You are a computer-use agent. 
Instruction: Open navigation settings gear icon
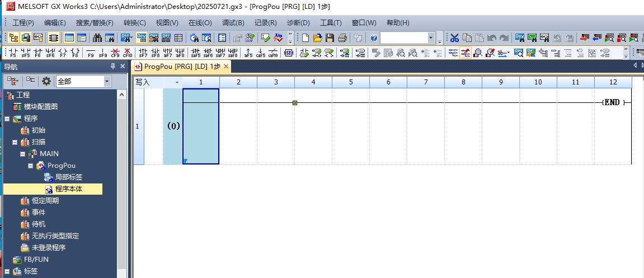pyautogui.click(x=46, y=81)
